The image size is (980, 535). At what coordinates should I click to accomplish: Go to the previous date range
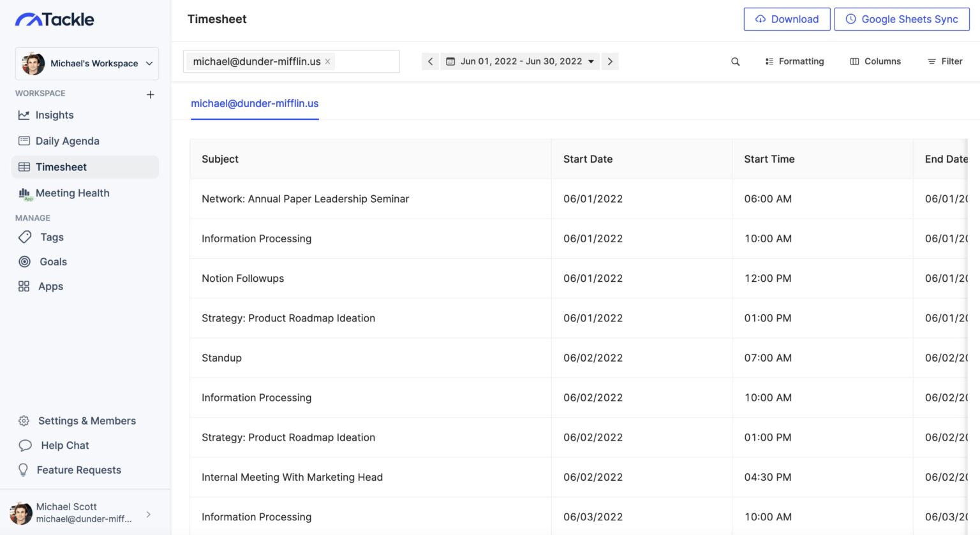(430, 62)
